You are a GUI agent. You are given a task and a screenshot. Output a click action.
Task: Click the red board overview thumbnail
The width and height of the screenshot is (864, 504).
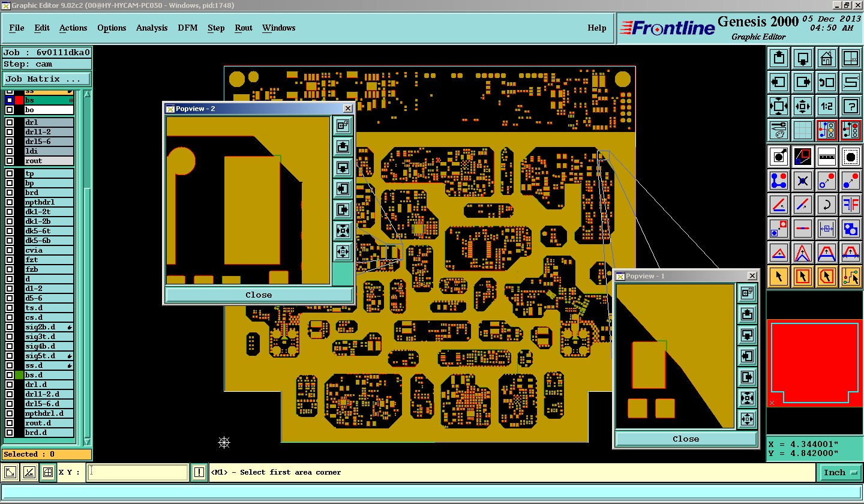(815, 363)
